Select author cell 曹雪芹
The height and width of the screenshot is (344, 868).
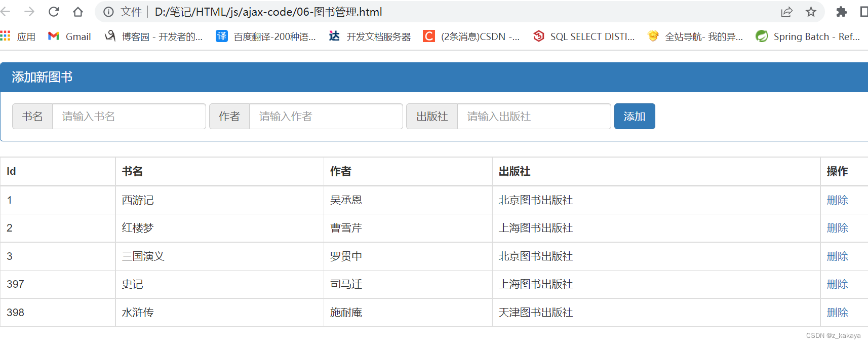tap(408, 228)
